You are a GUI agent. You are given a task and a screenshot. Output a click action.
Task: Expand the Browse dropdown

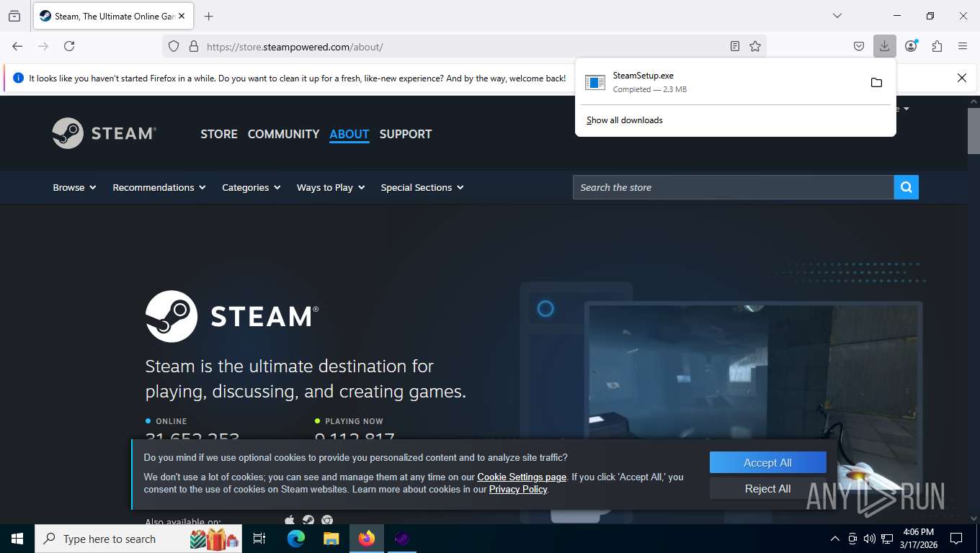pyautogui.click(x=74, y=187)
